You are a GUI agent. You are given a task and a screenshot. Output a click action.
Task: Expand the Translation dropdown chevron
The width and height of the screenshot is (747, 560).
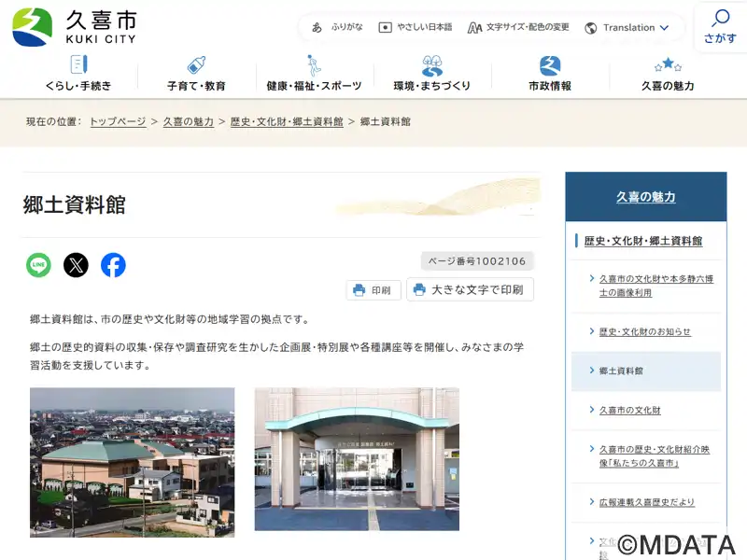(664, 28)
